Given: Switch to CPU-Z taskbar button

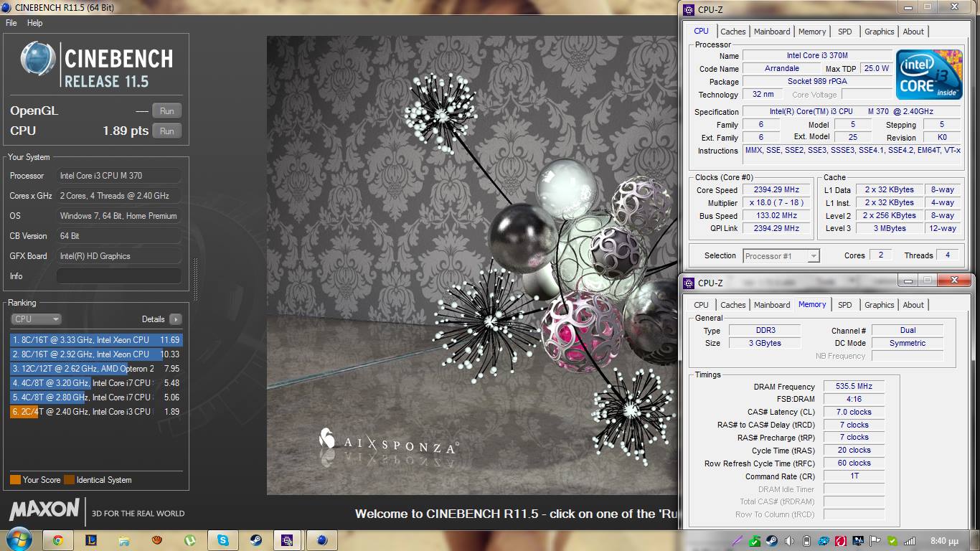Looking at the screenshot, I should 288,540.
